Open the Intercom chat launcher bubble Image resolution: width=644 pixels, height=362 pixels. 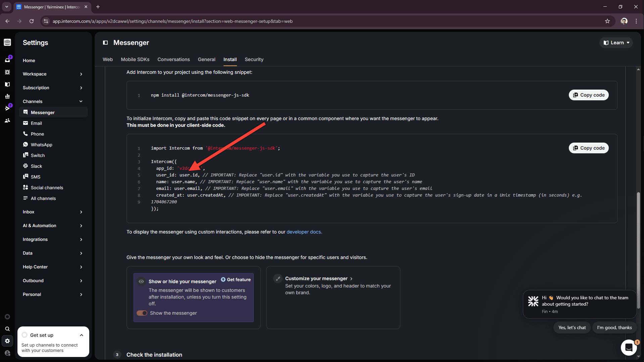pos(629,347)
